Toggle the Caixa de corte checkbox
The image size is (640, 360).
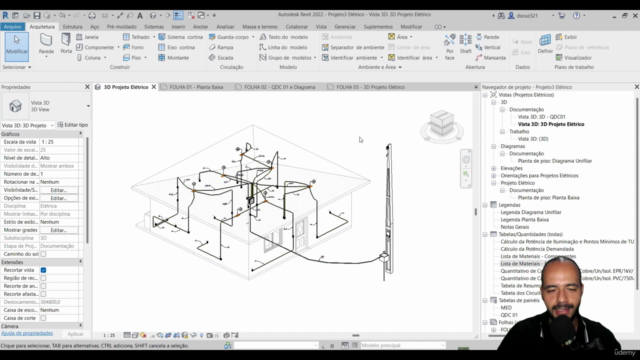click(x=43, y=318)
